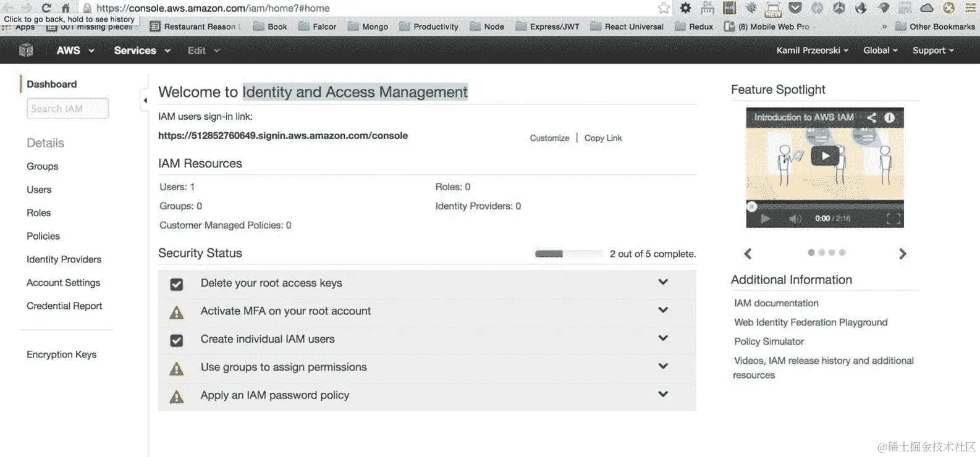Open Encryption Keys in the sidebar
This screenshot has width=980, height=457.
[x=61, y=354]
